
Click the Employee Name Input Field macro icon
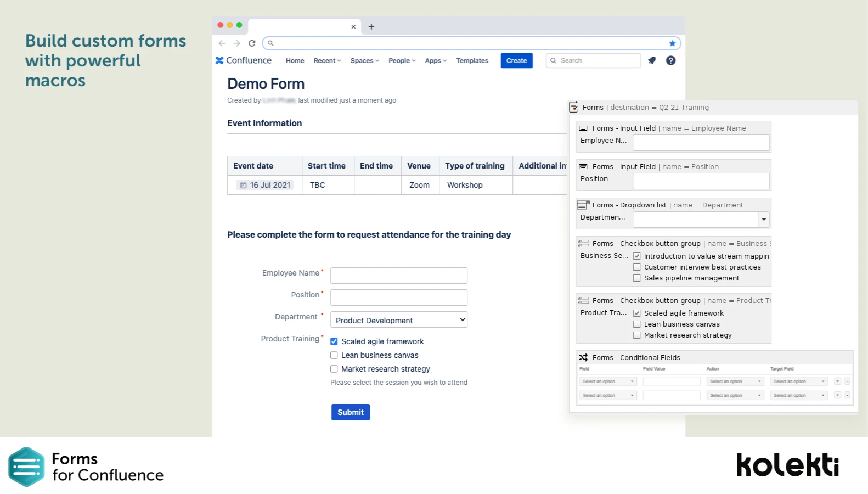583,128
